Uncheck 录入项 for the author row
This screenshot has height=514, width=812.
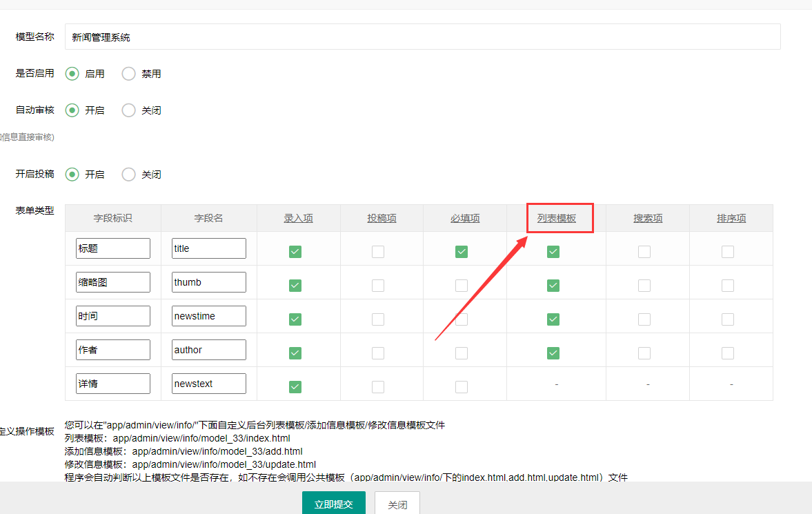coord(295,353)
